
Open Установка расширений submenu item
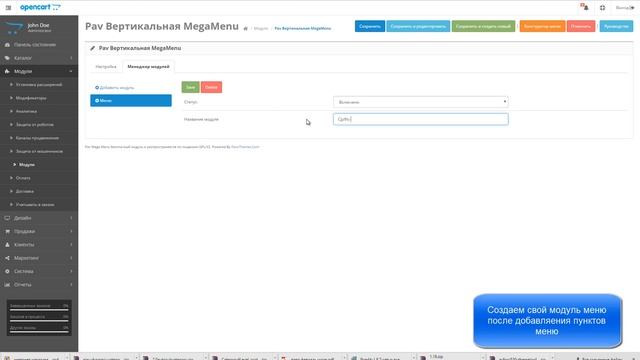(39, 85)
